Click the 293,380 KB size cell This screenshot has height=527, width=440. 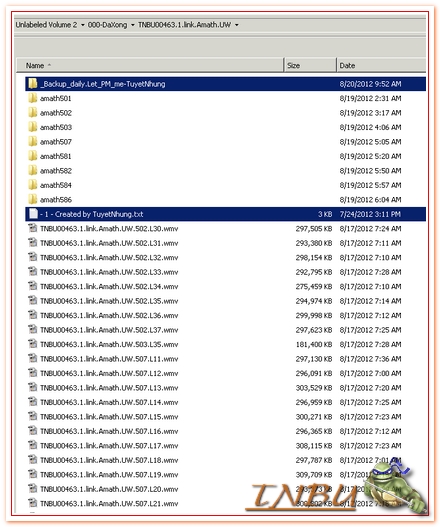(x=314, y=243)
